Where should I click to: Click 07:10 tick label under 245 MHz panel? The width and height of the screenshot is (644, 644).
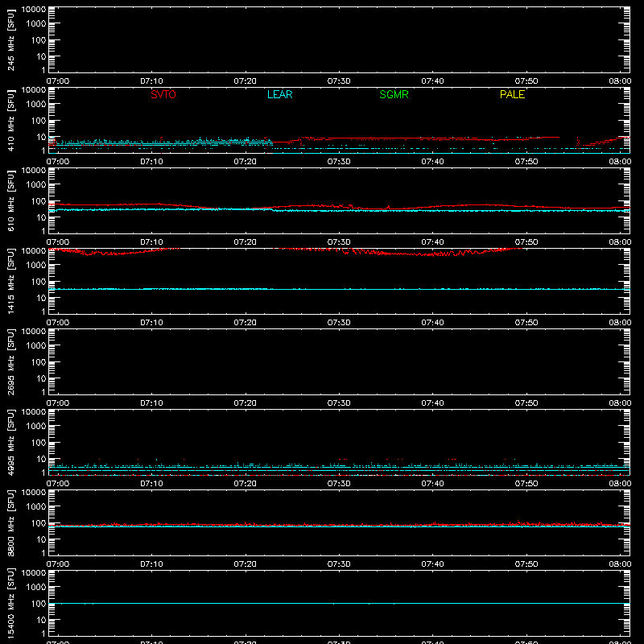pos(151,81)
